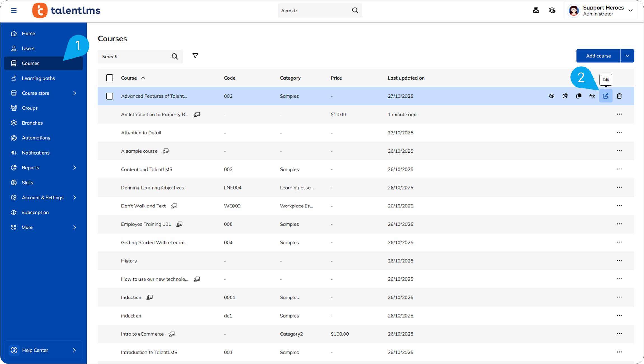Screen dimensions: 644x364
Task: Open the Automations sidebar item
Action: [x=36, y=138]
